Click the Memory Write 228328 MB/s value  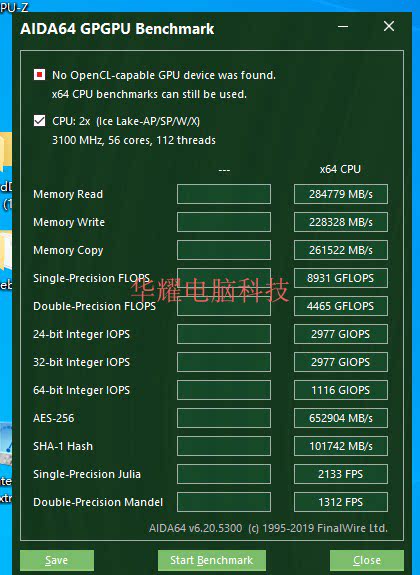341,222
